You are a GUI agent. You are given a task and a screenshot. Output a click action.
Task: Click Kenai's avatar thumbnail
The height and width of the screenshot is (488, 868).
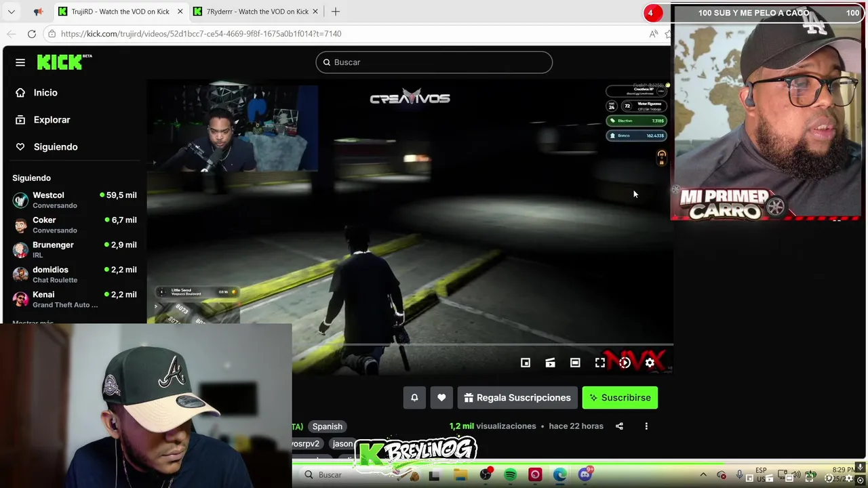(x=21, y=300)
